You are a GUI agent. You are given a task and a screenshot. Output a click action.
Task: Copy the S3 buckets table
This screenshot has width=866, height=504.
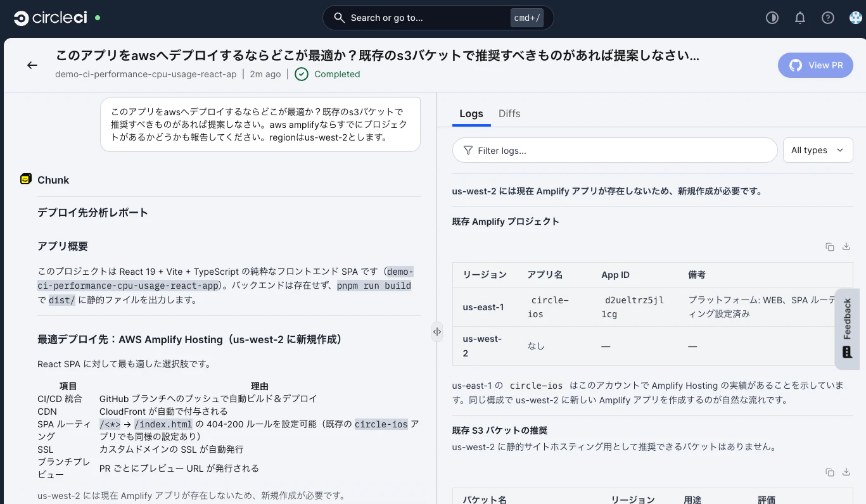pos(829,472)
